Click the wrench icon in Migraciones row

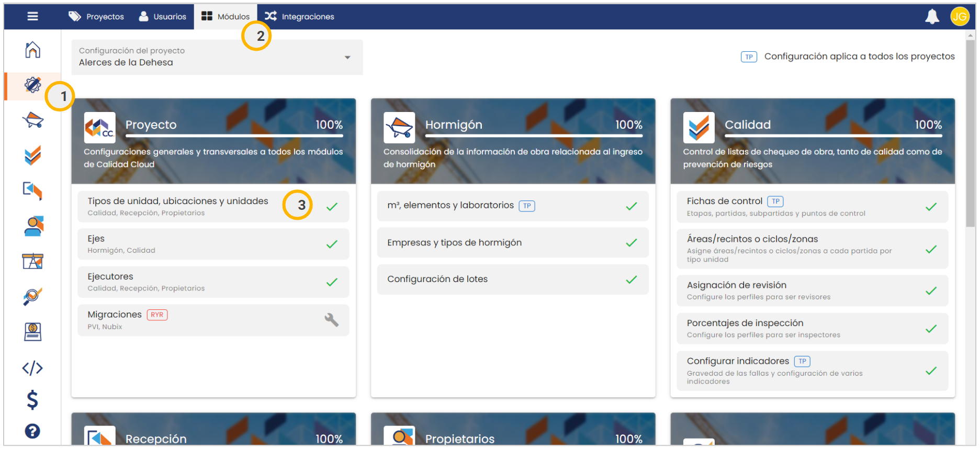tap(331, 320)
